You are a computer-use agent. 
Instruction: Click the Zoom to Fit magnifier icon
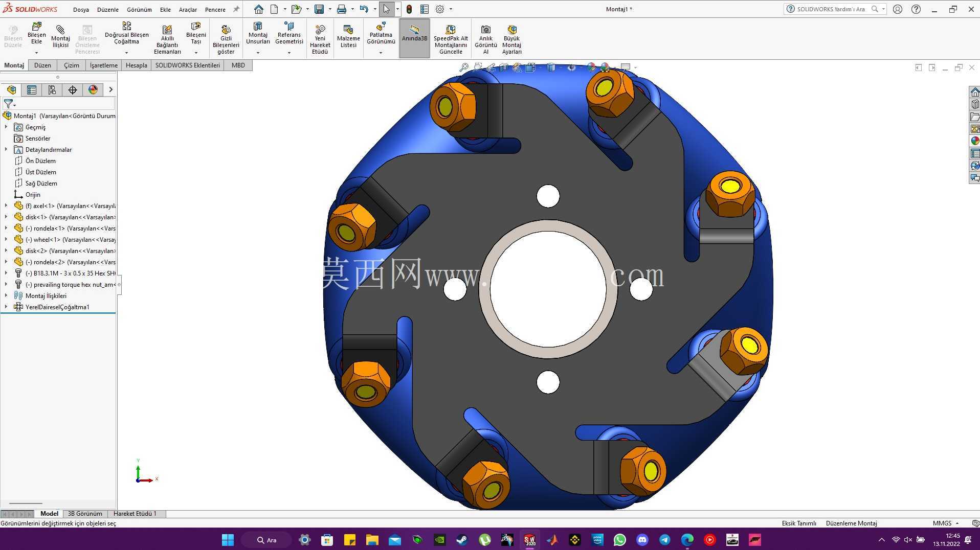coord(464,67)
